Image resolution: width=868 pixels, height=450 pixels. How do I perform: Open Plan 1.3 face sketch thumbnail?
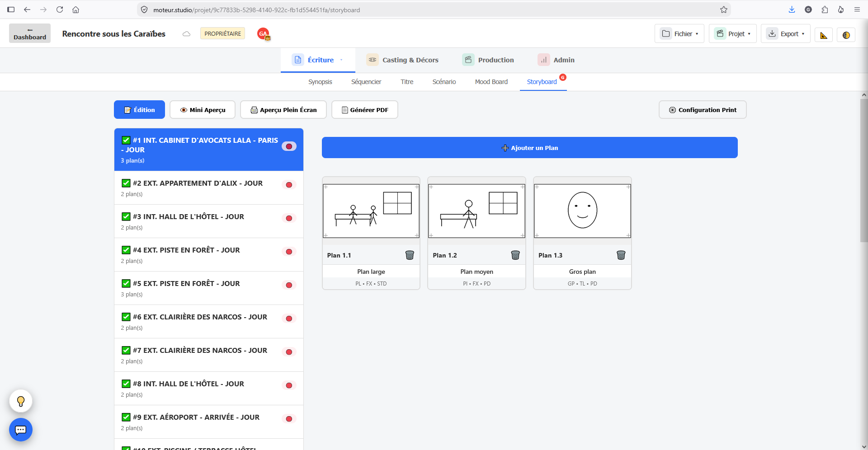coord(583,211)
